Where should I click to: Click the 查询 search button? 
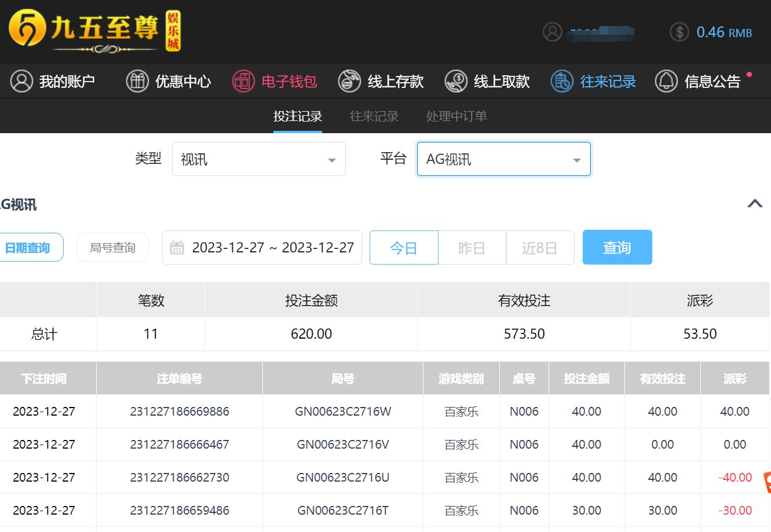click(617, 247)
